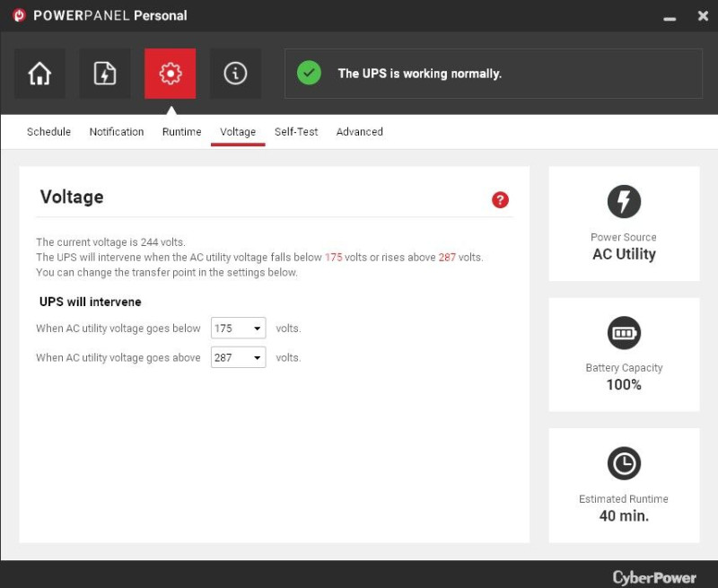Go to the Self-Test tab
The width and height of the screenshot is (718, 588).
tap(296, 132)
